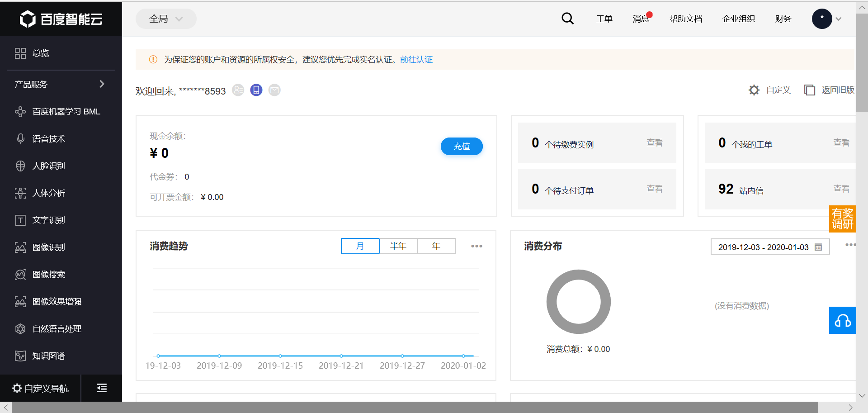868x413 pixels.
Task: Open the 帮助文档 menu item
Action: [x=685, y=19]
